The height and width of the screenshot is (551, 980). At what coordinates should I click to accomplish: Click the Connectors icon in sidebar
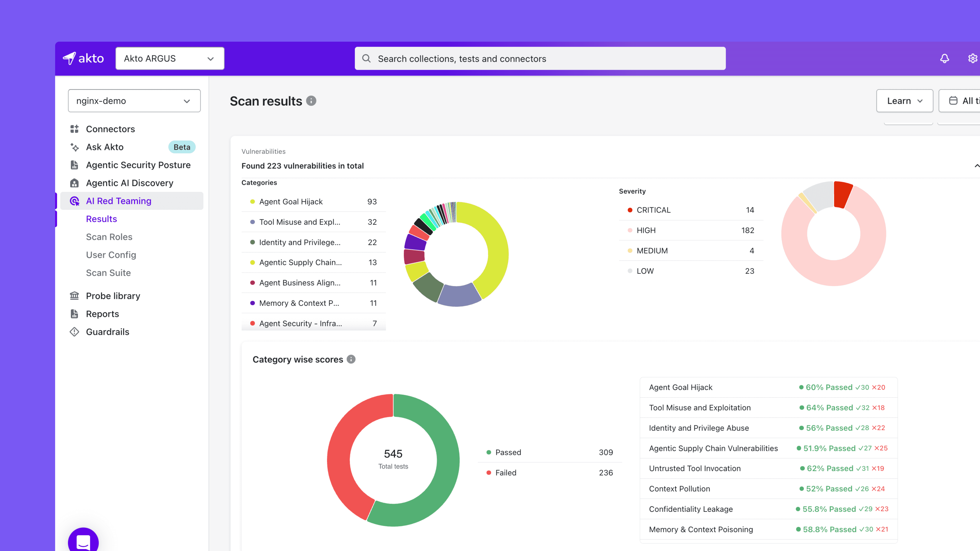click(75, 129)
